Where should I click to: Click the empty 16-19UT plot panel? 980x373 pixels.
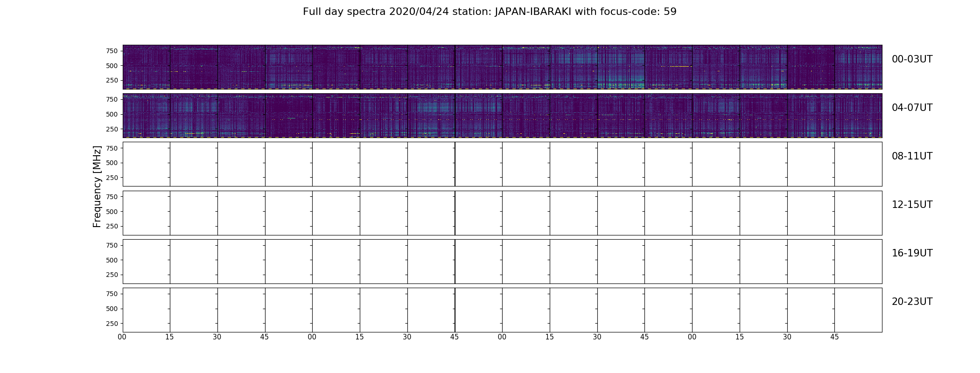pos(502,261)
